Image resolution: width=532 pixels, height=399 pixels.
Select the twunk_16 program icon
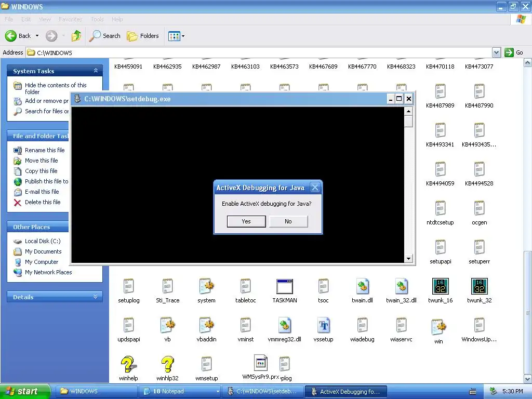click(x=441, y=286)
